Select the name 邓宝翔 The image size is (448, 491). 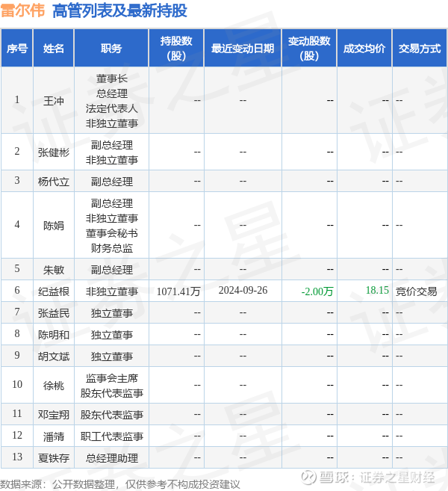(54, 415)
